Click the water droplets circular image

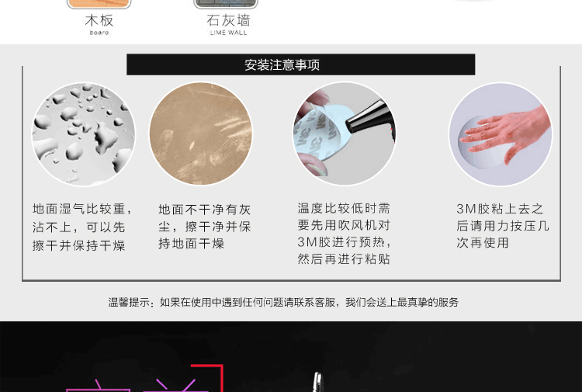pos(84,134)
